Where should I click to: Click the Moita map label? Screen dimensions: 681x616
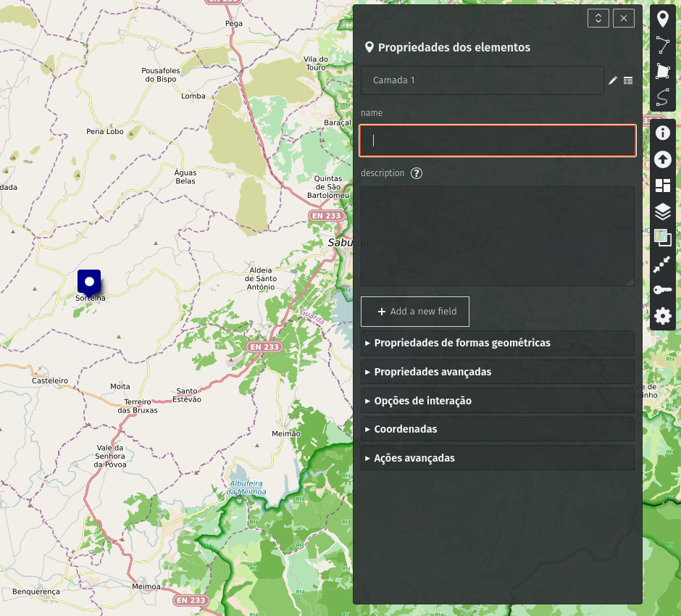click(x=120, y=386)
